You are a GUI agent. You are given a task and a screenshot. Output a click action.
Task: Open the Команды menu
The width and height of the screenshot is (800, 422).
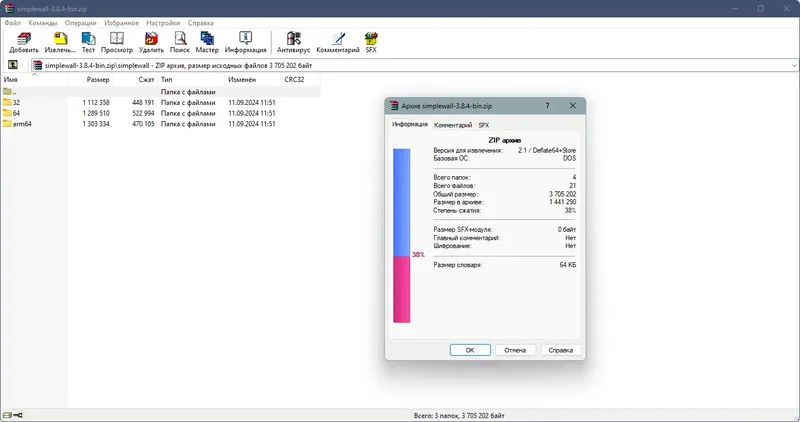43,23
